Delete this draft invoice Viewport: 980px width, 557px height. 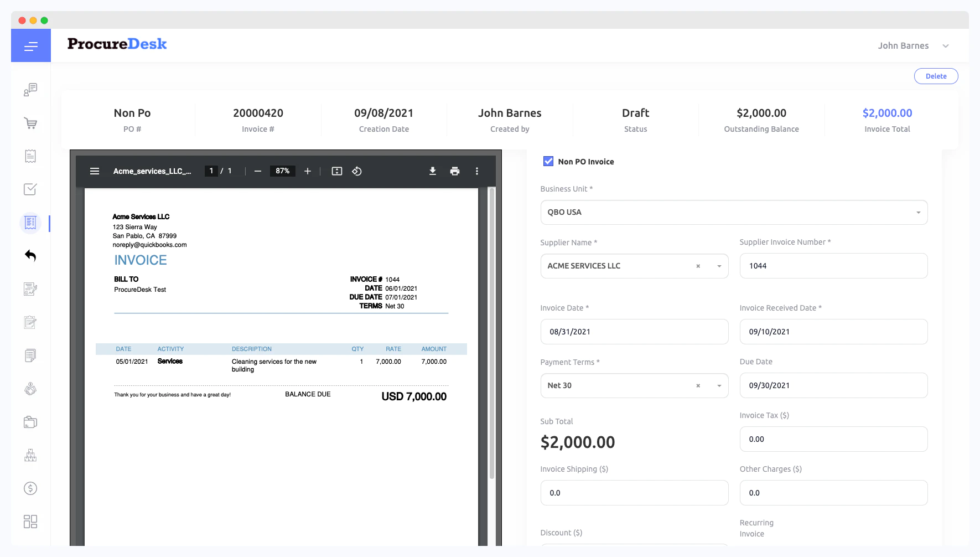pos(936,76)
